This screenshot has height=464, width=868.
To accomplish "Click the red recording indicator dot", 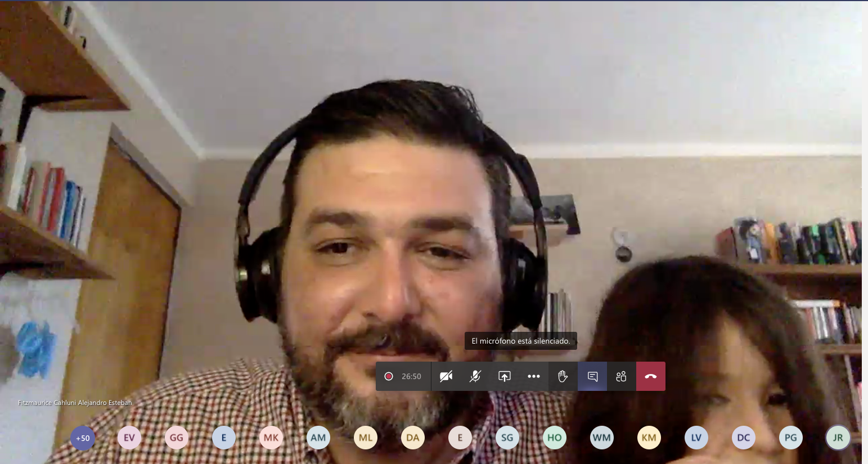I will [389, 376].
